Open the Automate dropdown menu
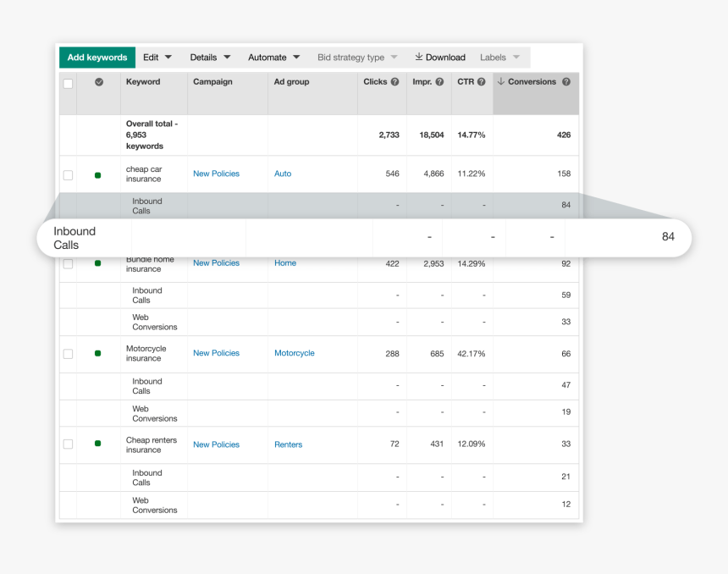The image size is (728, 574). point(273,58)
